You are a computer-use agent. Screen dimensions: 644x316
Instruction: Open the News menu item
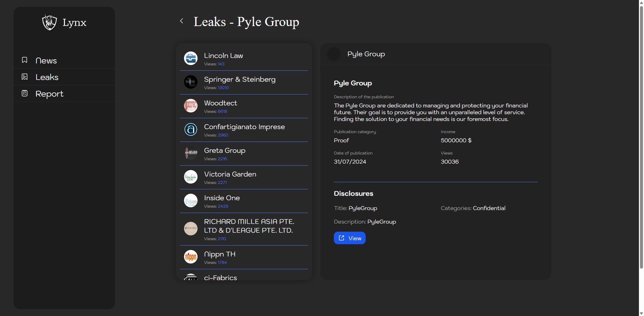click(46, 61)
